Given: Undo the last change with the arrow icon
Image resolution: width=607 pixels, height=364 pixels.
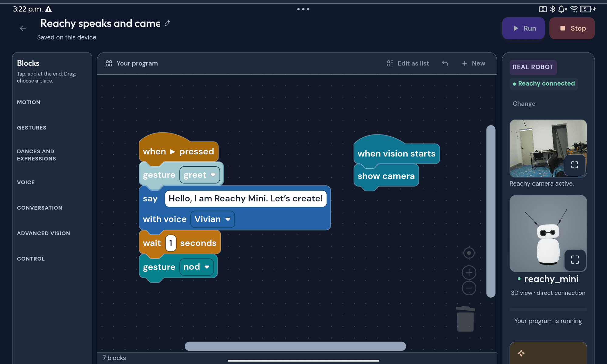Looking at the screenshot, I should click(445, 63).
